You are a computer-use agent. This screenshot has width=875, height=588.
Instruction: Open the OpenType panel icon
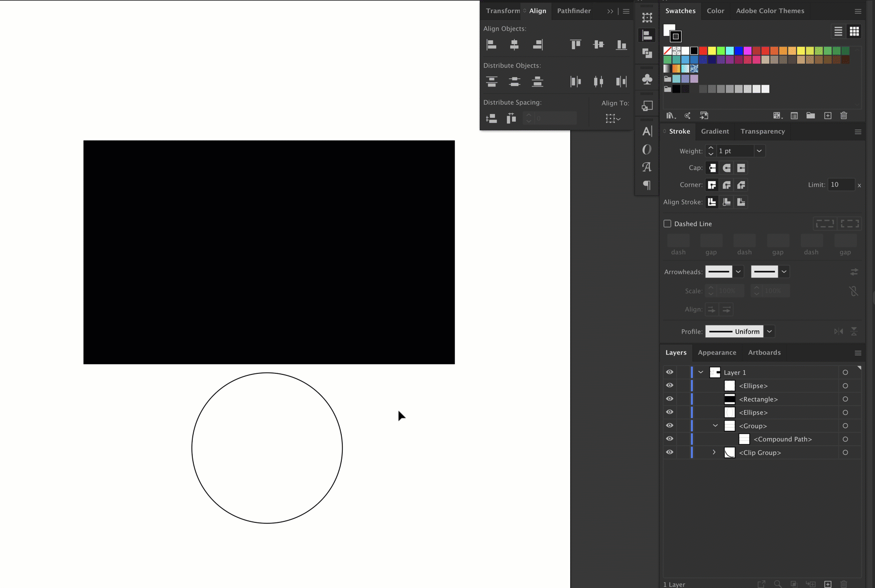(x=647, y=150)
